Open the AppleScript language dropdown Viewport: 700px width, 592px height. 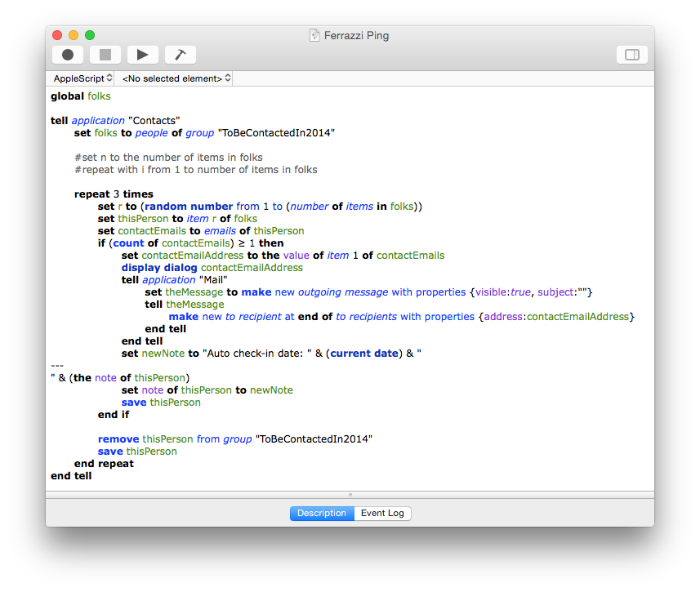click(82, 78)
